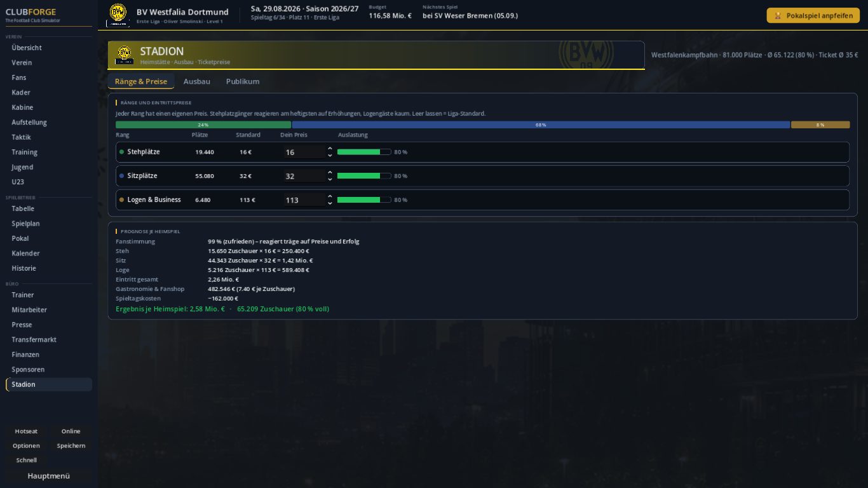The height and width of the screenshot is (488, 868).
Task: Raise the Sitzplätze price using the up arrow
Action: (x=330, y=172)
